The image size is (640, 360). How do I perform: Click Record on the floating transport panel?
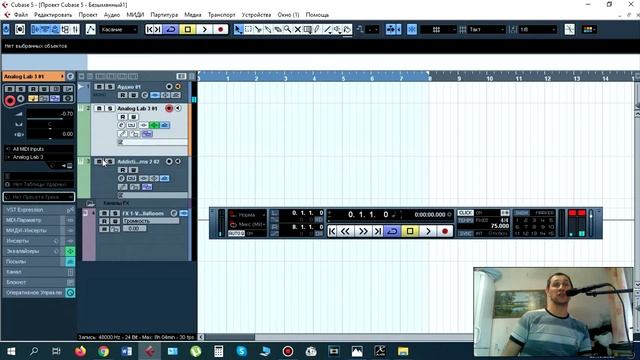click(x=445, y=231)
